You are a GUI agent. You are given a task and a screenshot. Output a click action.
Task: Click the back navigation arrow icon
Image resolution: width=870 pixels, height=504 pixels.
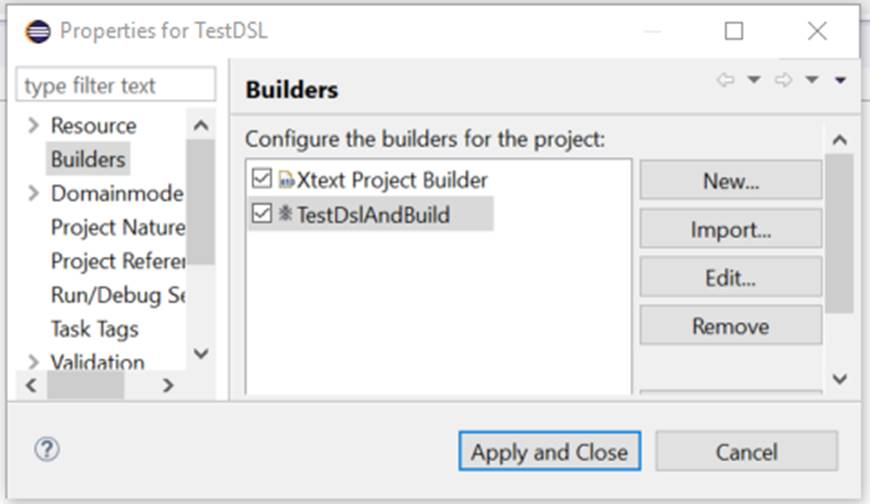725,80
